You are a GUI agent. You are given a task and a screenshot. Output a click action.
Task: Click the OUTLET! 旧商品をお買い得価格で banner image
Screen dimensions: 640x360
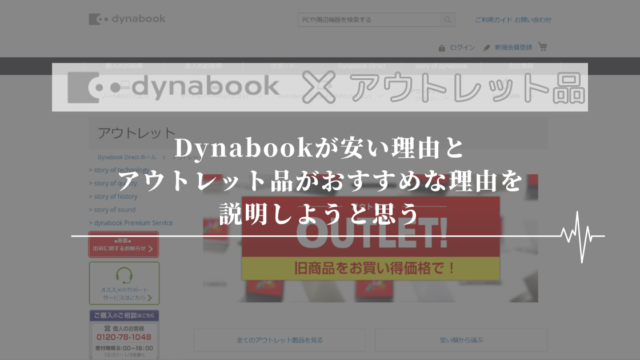pyautogui.click(x=371, y=238)
